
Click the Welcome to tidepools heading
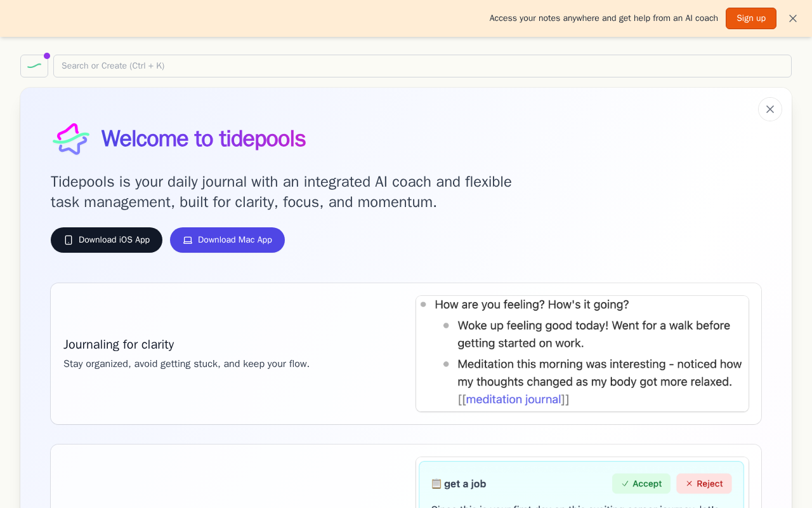pos(203,139)
